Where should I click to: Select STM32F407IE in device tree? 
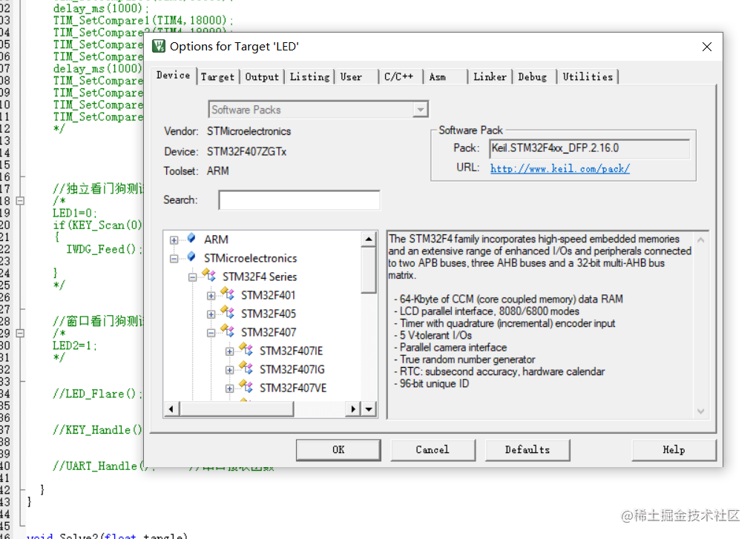(292, 351)
